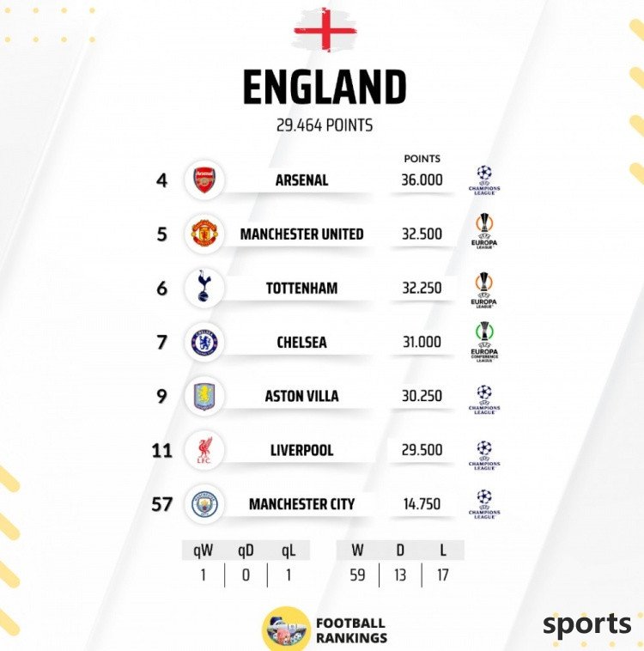This screenshot has width=644, height=651.
Task: Click the TOTTENHAM team name
Action: (301, 288)
